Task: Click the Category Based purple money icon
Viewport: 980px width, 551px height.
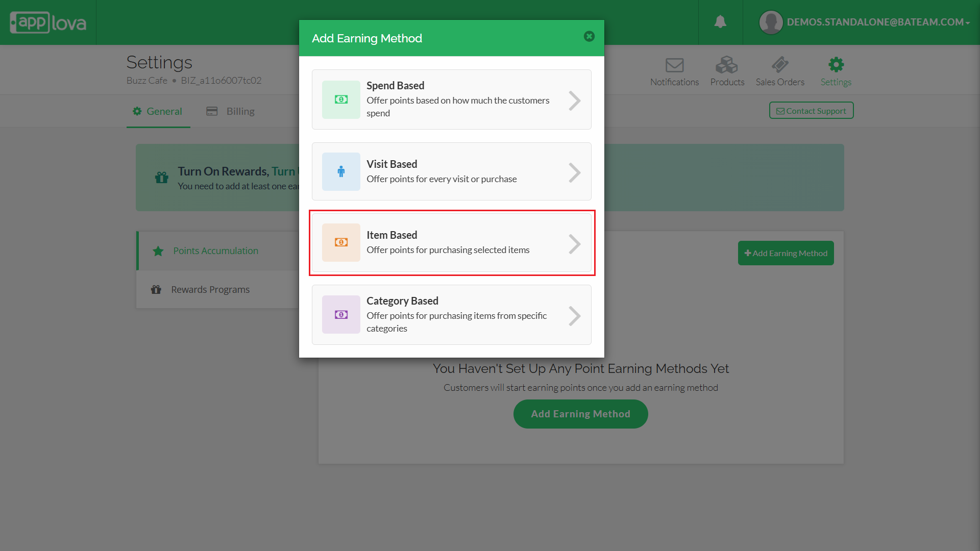Action: [x=341, y=315]
